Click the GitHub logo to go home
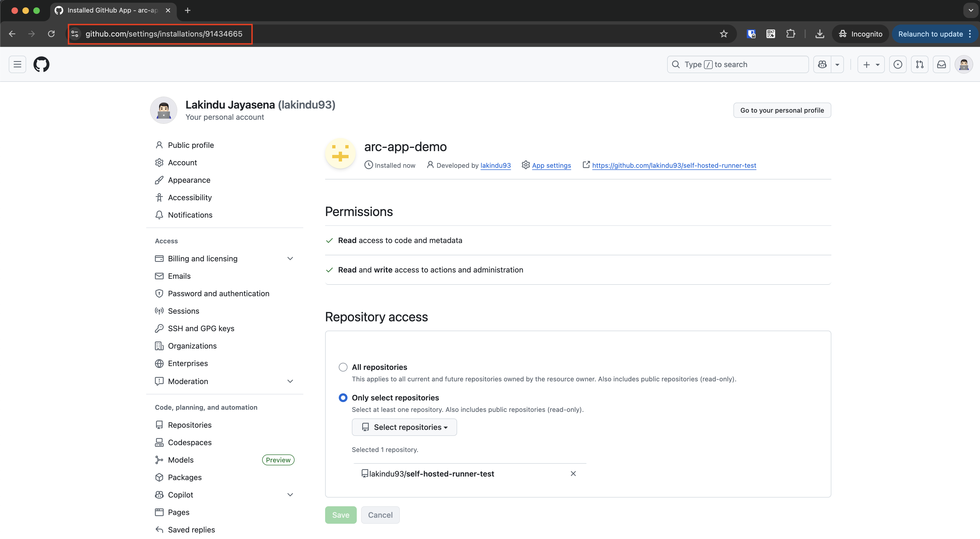The height and width of the screenshot is (539, 980). [41, 64]
